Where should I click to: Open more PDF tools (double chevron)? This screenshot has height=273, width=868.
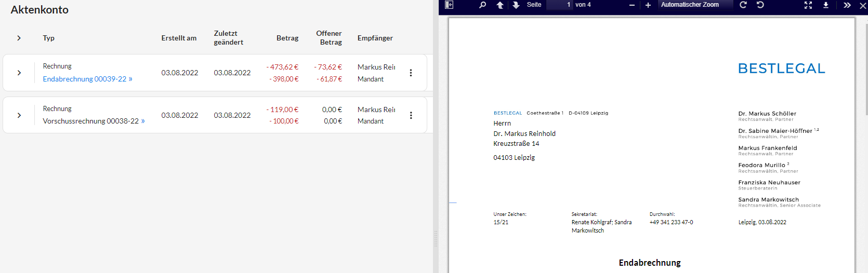(847, 5)
